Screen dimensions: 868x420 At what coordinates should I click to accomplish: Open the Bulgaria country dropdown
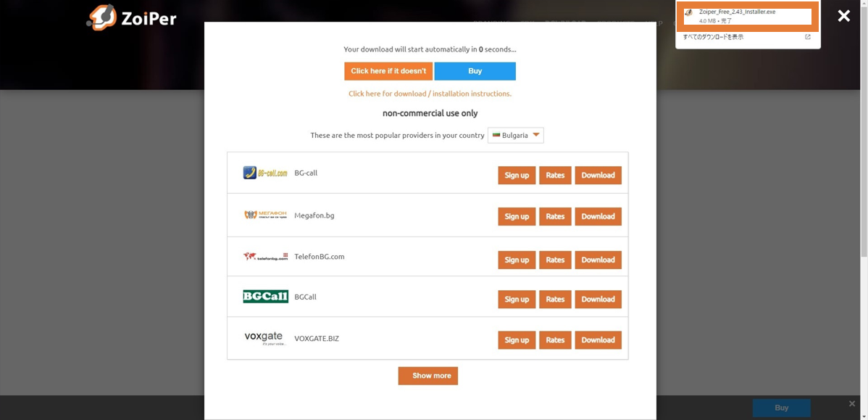[x=516, y=135]
